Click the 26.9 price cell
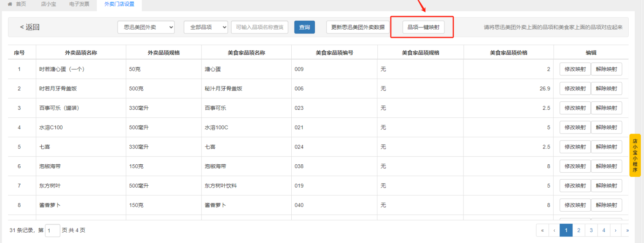Screen dimensions: 644x243 tap(508, 88)
